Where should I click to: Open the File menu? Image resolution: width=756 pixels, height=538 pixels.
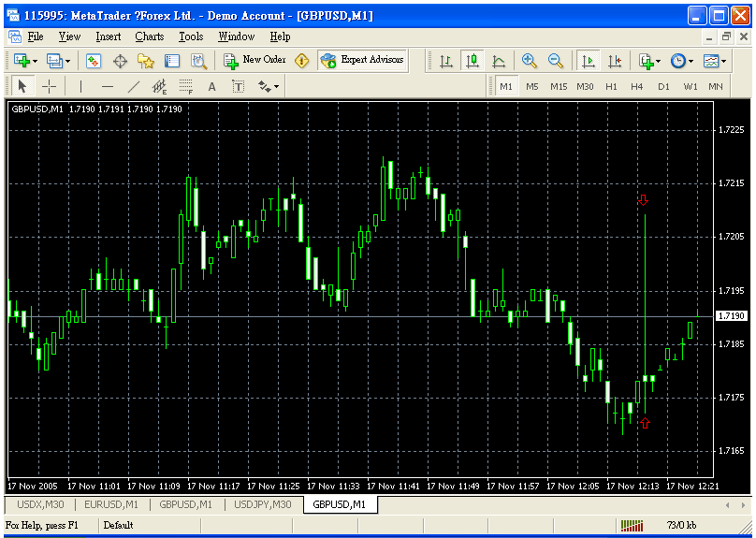[x=36, y=36]
